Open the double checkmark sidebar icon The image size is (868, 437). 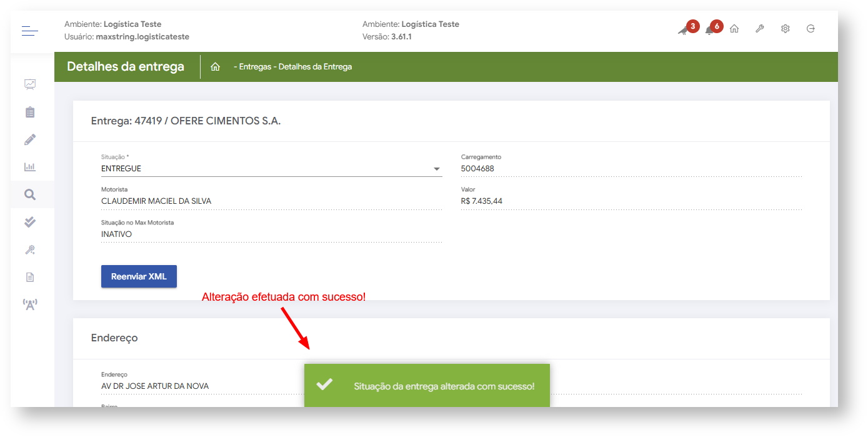pyautogui.click(x=30, y=222)
